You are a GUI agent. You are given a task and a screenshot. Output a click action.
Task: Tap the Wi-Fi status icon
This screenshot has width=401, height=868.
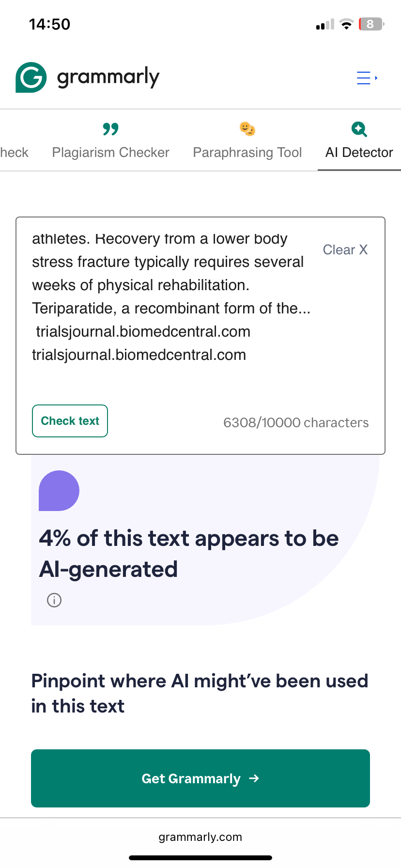[346, 24]
